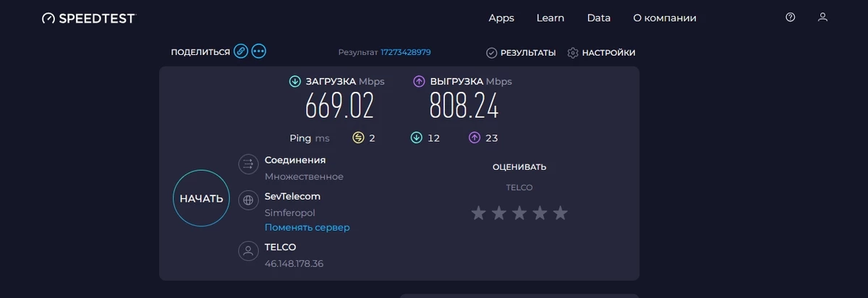Click the download speed value 669.02

339,106
